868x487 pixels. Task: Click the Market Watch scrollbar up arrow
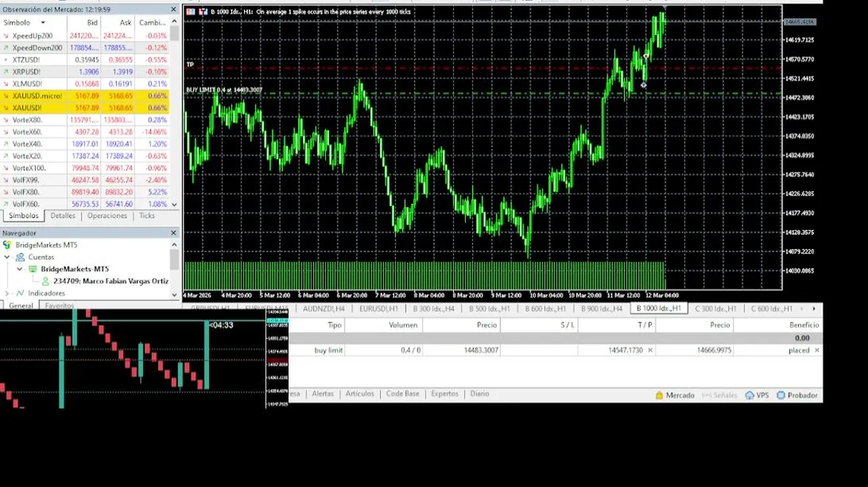pos(174,20)
